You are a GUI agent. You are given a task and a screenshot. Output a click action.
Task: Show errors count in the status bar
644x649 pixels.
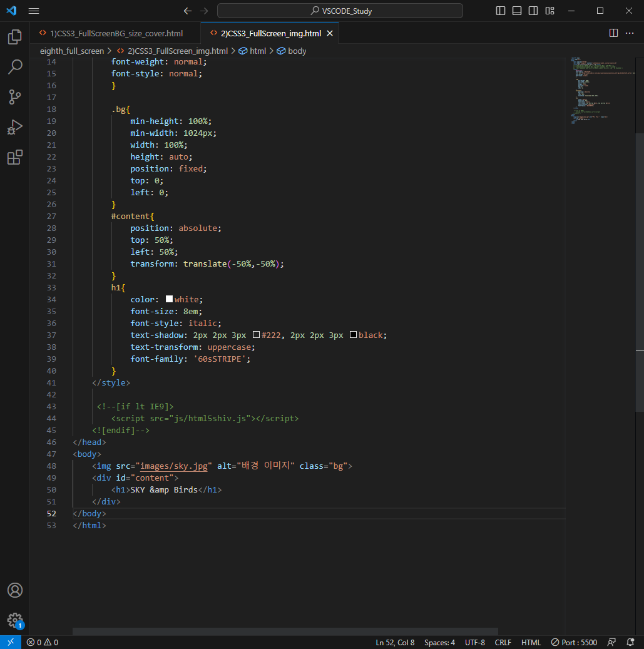tap(34, 642)
